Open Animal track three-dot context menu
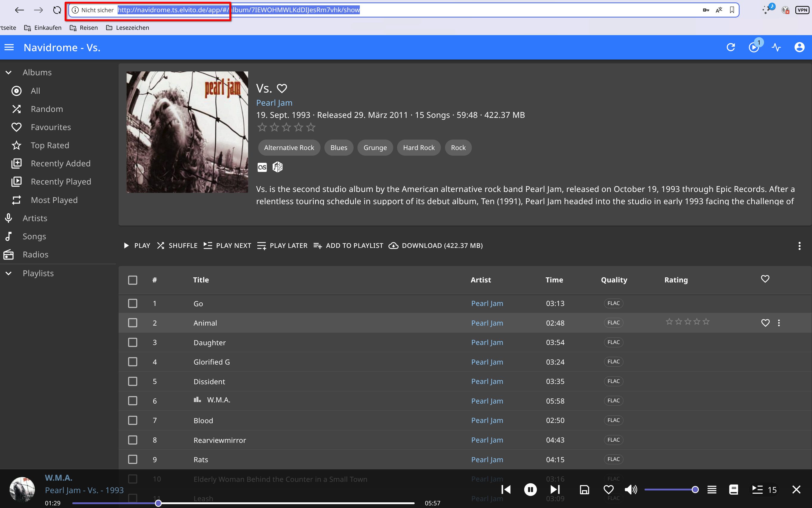Image resolution: width=812 pixels, height=508 pixels. (779, 323)
